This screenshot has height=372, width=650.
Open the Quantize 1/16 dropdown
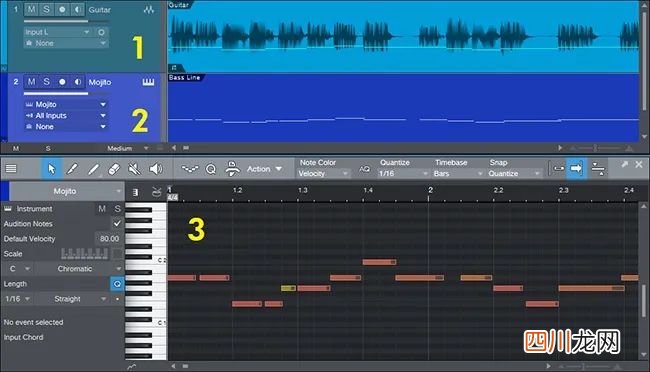coord(403,173)
